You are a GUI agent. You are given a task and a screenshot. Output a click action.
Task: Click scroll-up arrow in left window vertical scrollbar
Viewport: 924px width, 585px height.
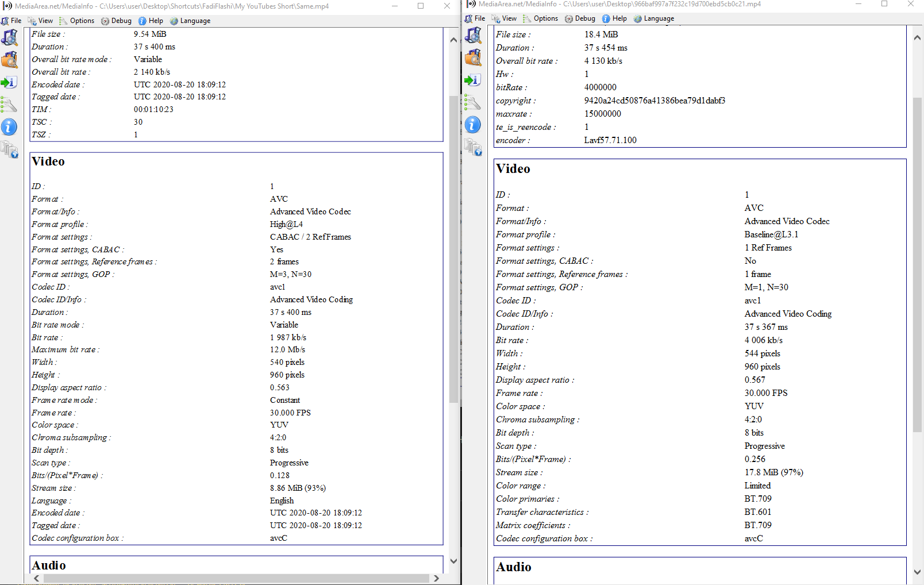point(453,40)
